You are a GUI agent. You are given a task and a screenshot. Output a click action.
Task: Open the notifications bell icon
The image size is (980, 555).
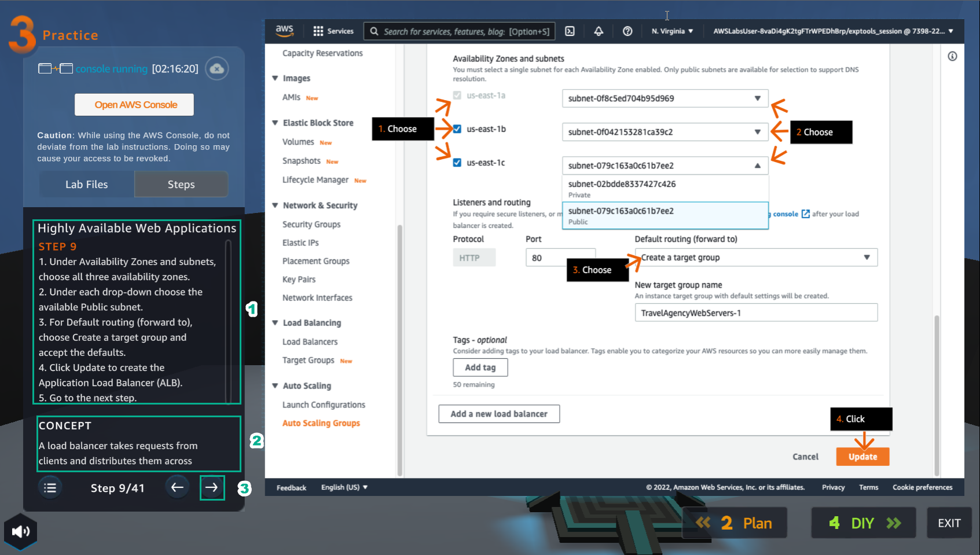(x=599, y=31)
